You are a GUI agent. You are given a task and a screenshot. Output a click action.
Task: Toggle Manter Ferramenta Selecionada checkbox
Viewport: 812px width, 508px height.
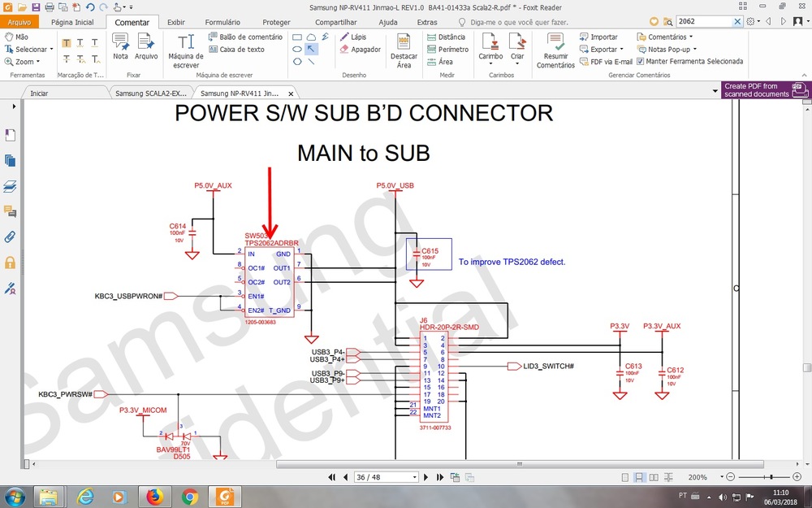(641, 61)
